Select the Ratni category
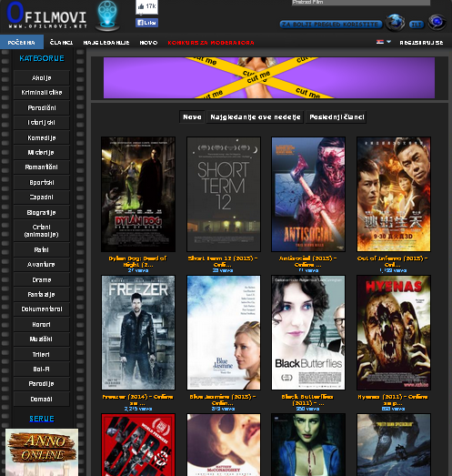This screenshot has height=476, width=452. pyautogui.click(x=42, y=250)
